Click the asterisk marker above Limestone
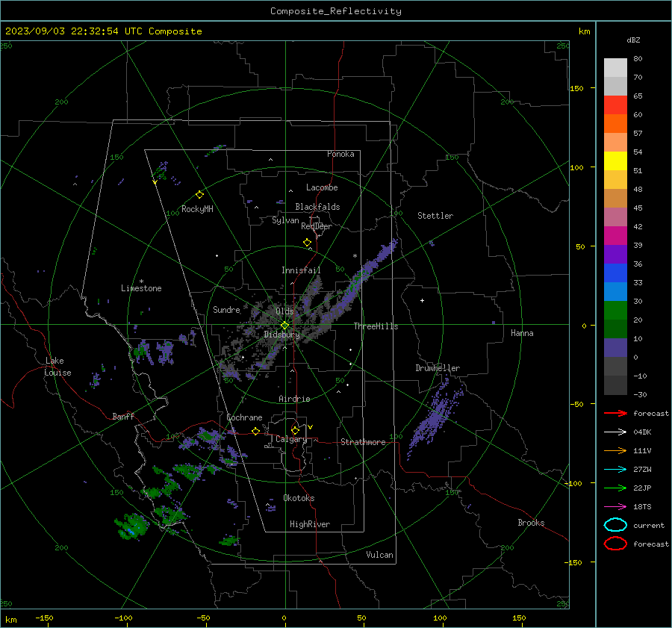Screen dimensions: 672x628 coord(141,282)
